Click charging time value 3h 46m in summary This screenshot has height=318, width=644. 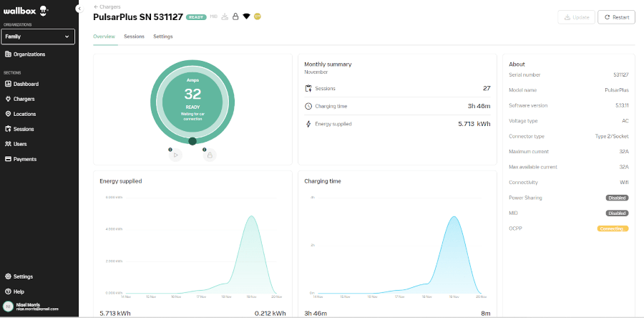point(479,106)
